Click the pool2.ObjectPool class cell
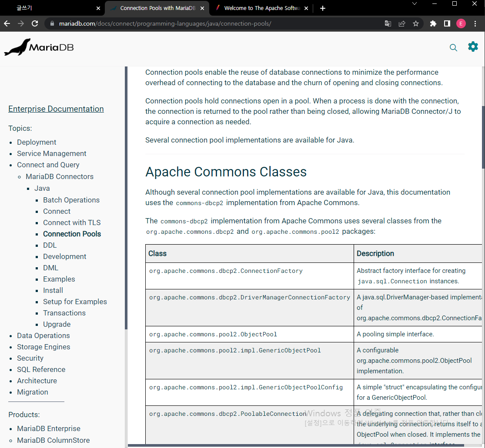Viewport: 485px width, 448px height. pyautogui.click(x=250, y=334)
